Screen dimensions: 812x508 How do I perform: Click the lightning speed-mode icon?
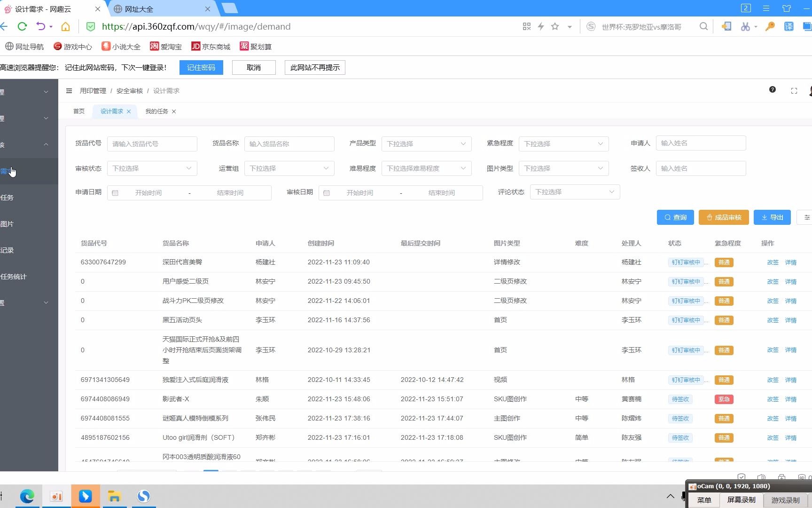click(541, 26)
